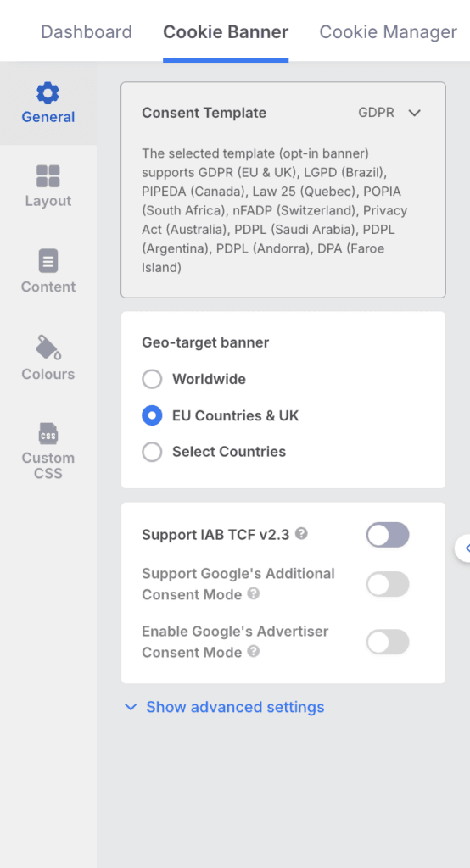Click help icon beside Google's Additional Consent Mode

pos(254,594)
